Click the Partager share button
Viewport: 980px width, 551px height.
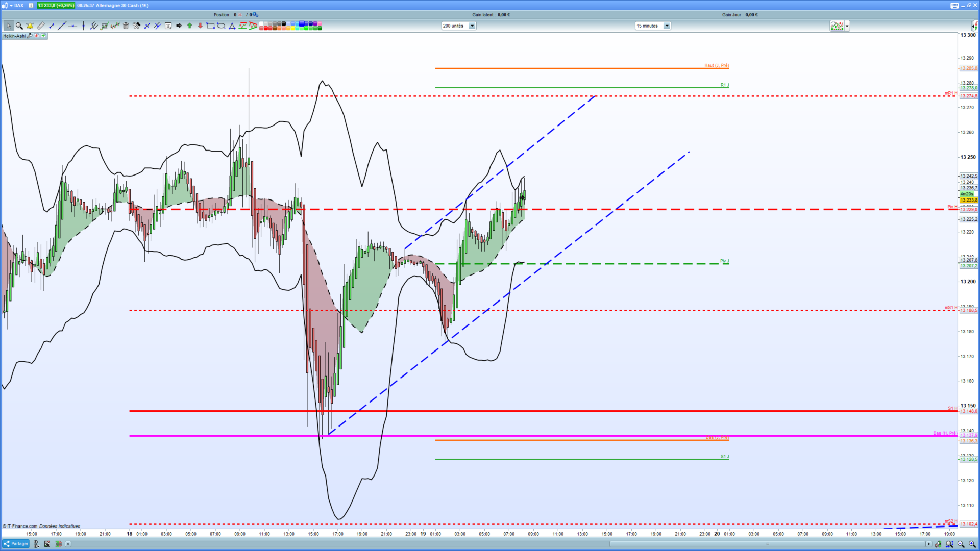click(16, 544)
